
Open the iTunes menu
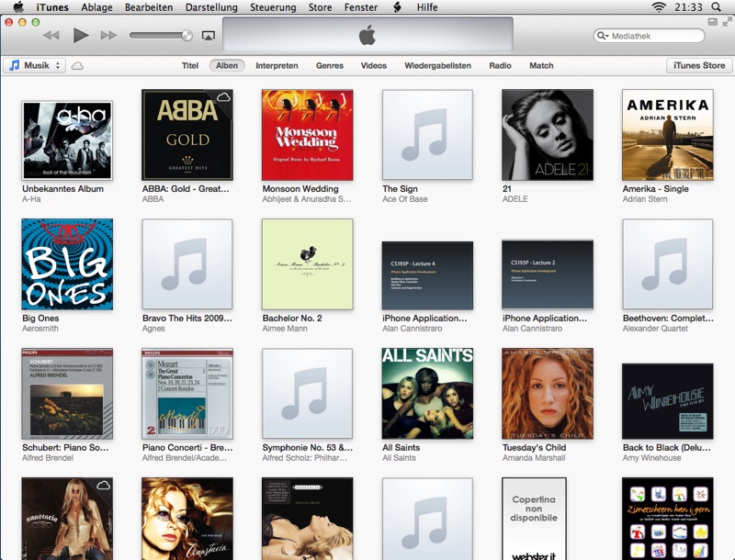pos(52,7)
